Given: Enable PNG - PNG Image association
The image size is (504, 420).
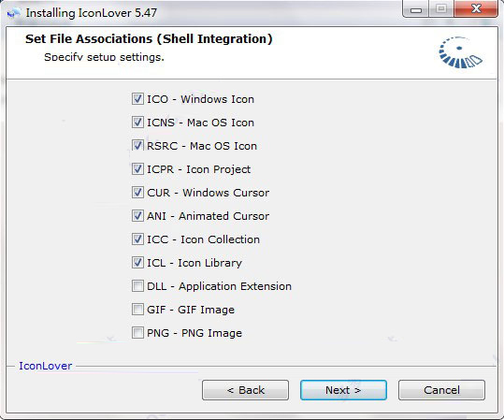Looking at the screenshot, I should pyautogui.click(x=137, y=333).
